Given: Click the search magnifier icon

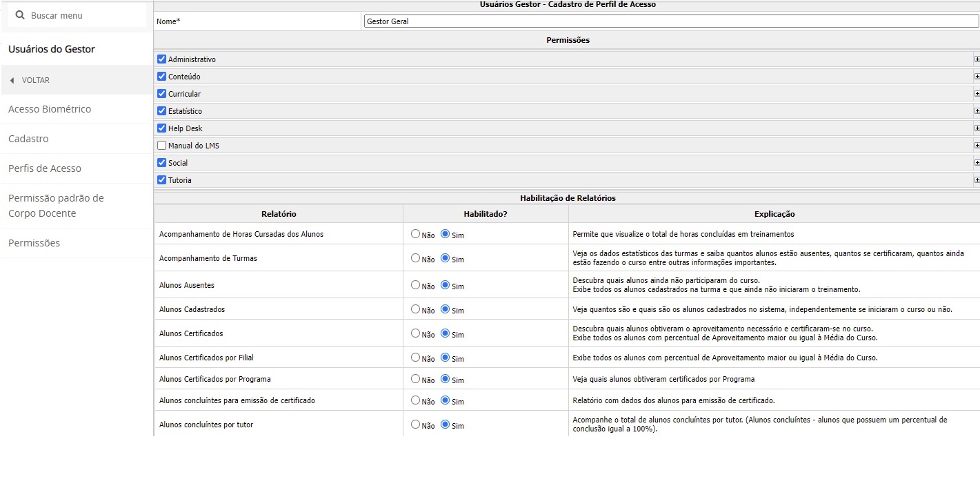Looking at the screenshot, I should (x=20, y=15).
